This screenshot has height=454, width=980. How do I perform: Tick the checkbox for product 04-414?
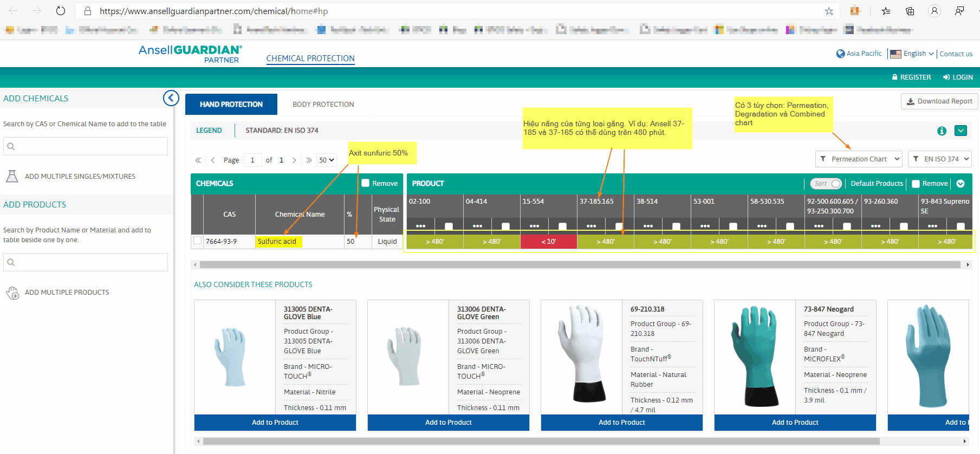pos(505,226)
